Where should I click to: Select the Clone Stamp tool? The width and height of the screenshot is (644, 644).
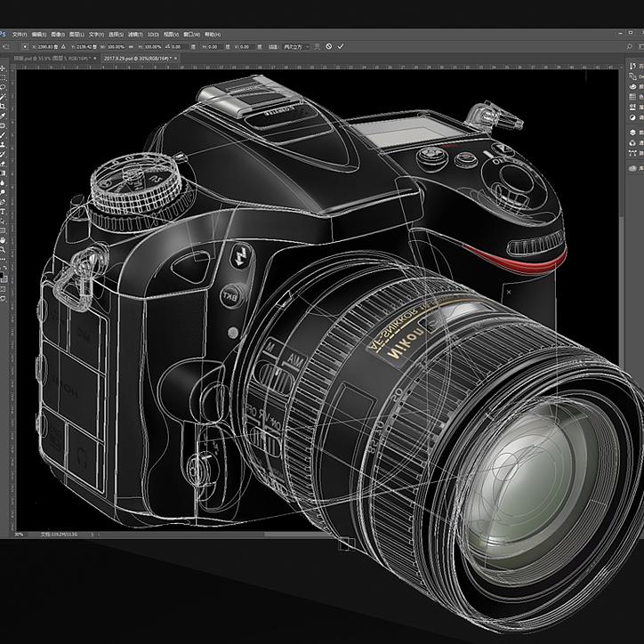(x=4, y=148)
